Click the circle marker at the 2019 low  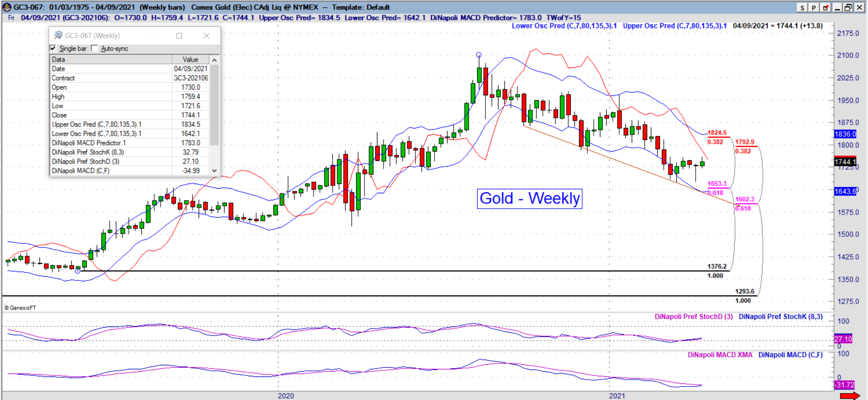pos(77,271)
